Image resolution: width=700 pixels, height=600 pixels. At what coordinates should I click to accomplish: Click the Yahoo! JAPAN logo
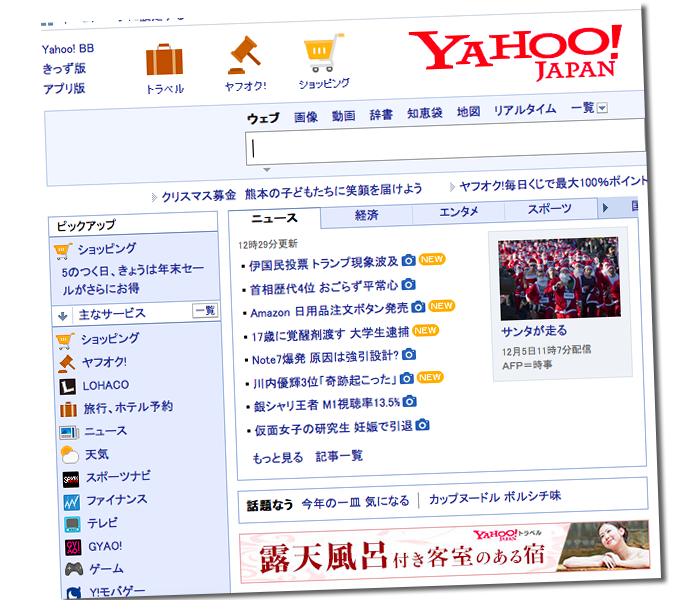pyautogui.click(x=516, y=53)
